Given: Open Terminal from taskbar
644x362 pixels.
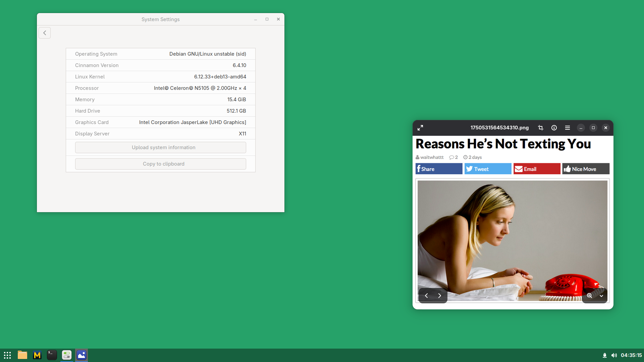Looking at the screenshot, I should coord(52,355).
